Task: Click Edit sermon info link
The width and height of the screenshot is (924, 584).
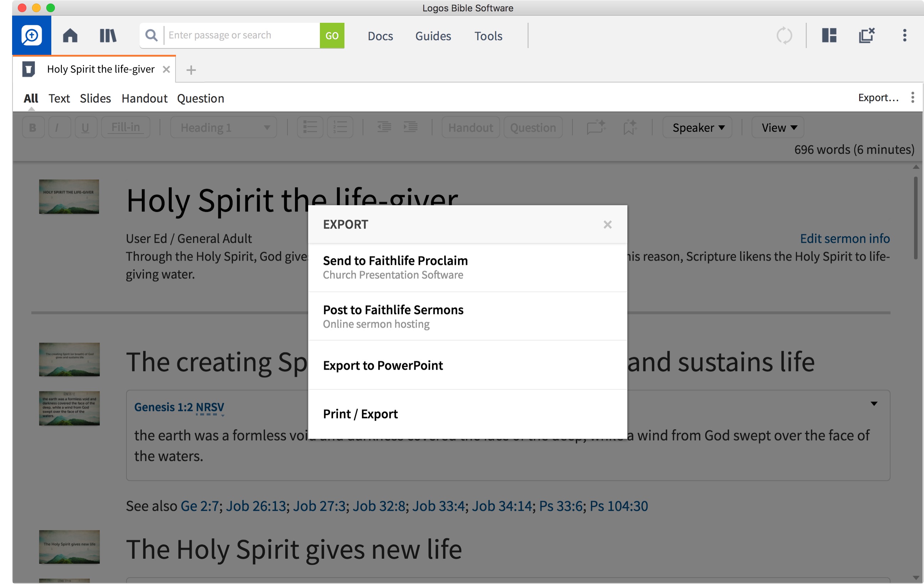Action: coord(845,238)
